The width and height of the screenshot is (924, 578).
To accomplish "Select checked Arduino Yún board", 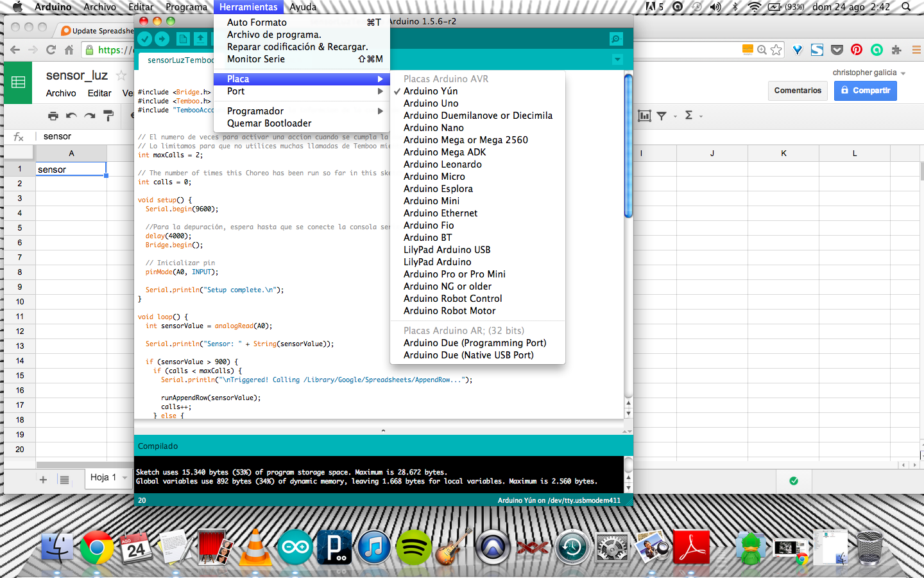I will (477, 91).
